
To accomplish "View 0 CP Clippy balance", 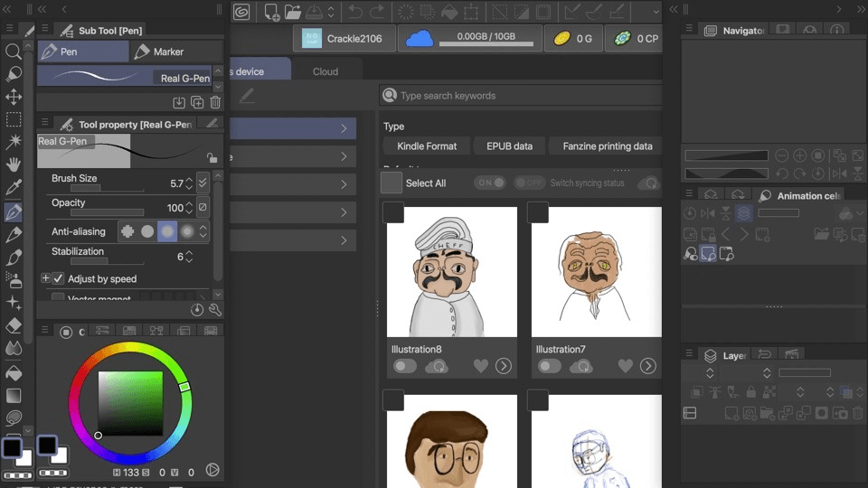I will click(x=634, y=38).
